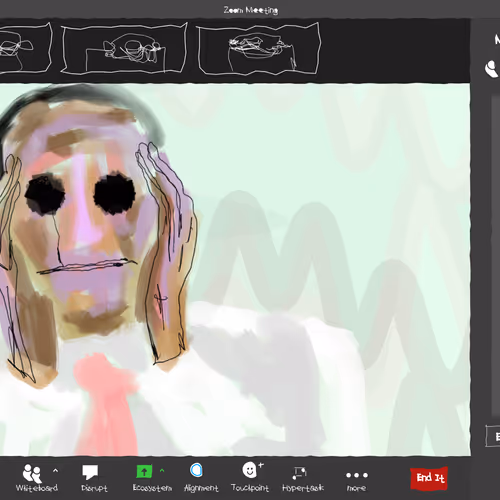Click the Alignment label in toolbar
Viewport: 500px width, 500px height.
tap(201, 488)
